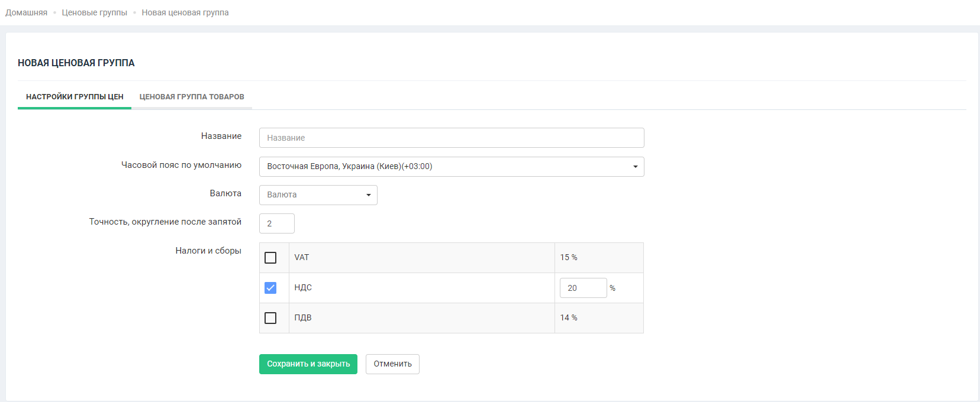Click the Отменить button

392,364
